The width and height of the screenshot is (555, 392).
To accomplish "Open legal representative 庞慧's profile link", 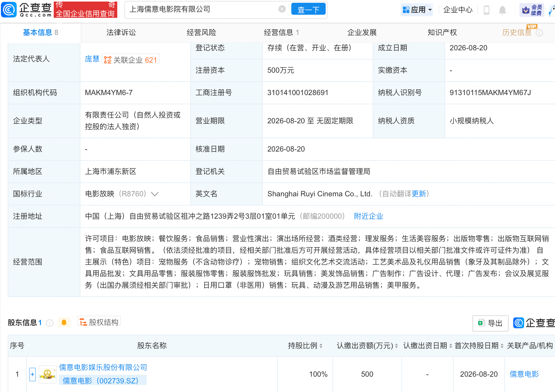I will click(92, 59).
